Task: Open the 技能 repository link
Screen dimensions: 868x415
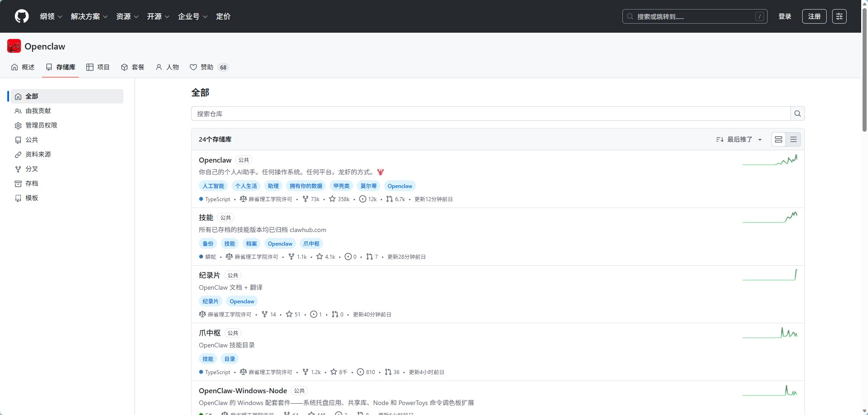Action: click(206, 217)
